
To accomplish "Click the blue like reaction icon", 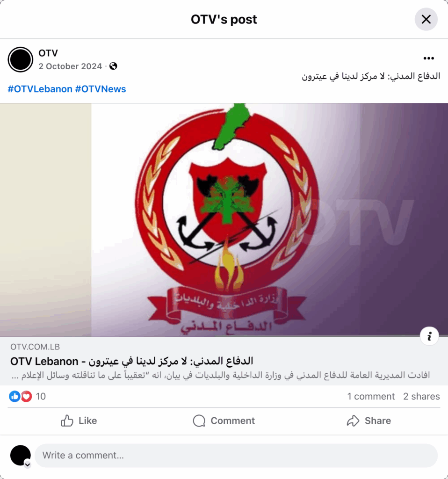I will (x=14, y=396).
